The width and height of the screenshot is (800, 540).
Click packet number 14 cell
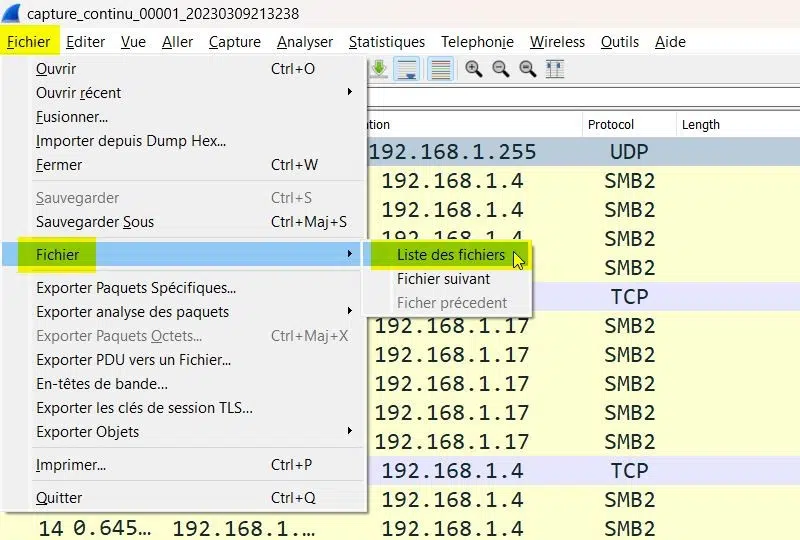tap(51, 528)
